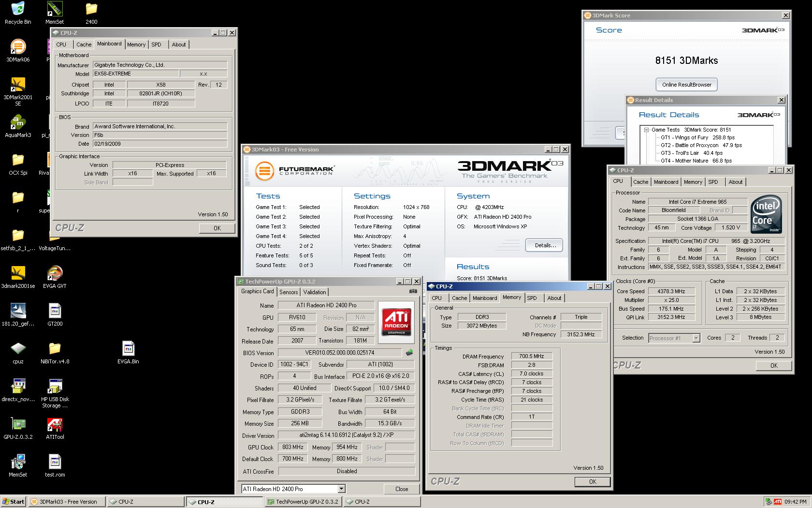Screen dimensions: 812x508
Task: Collapse the Game Tests tree node
Action: coord(646,130)
